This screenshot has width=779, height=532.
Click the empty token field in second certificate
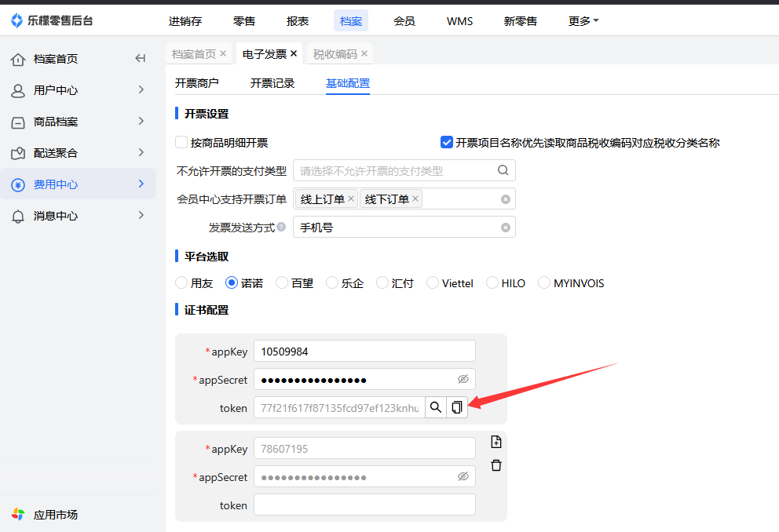(x=364, y=505)
